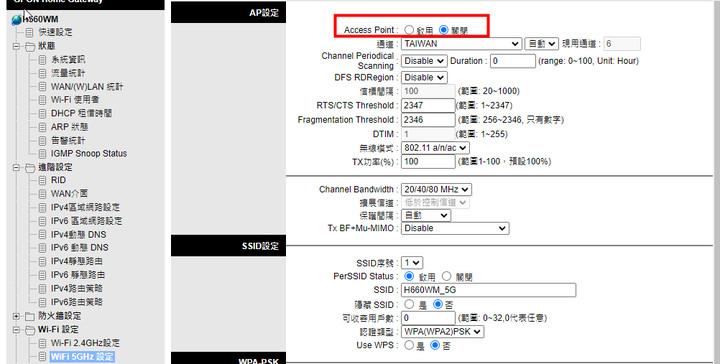Click the Duration input field

pyautogui.click(x=512, y=61)
